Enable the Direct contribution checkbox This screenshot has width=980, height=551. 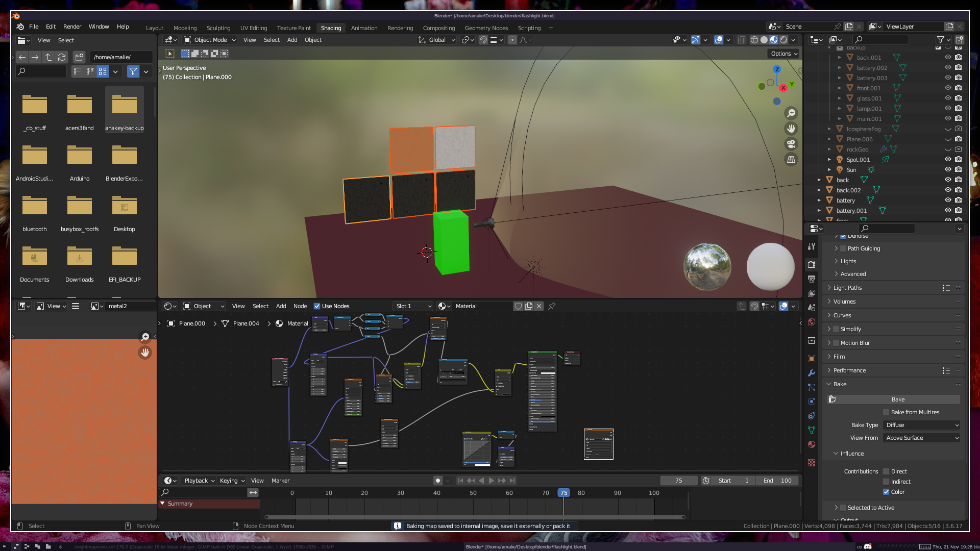[886, 471]
